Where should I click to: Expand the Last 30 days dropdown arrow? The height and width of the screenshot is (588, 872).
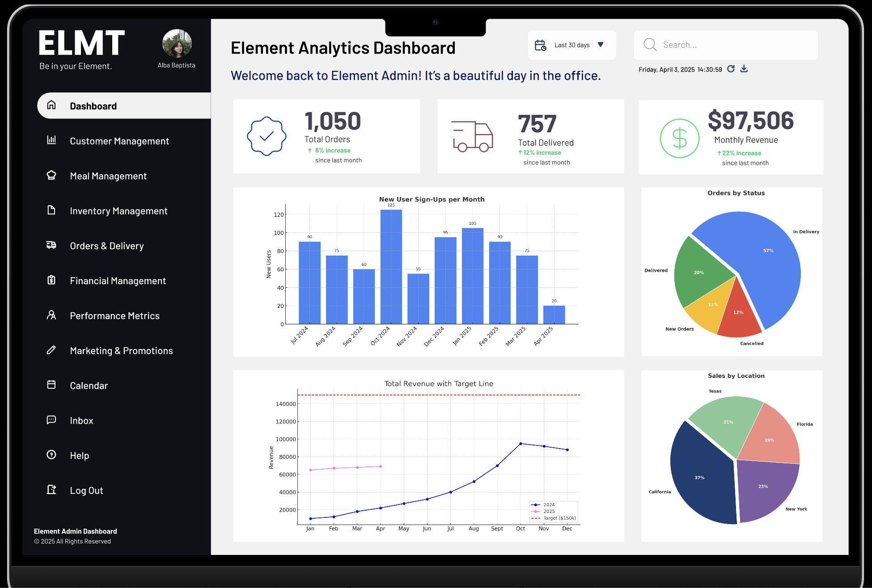coord(601,45)
